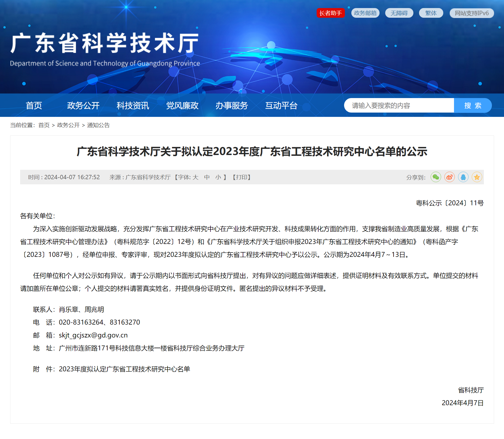Click closing date 2024年4月7日
Image resolution: width=504 pixels, height=439 pixels.
click(463, 403)
